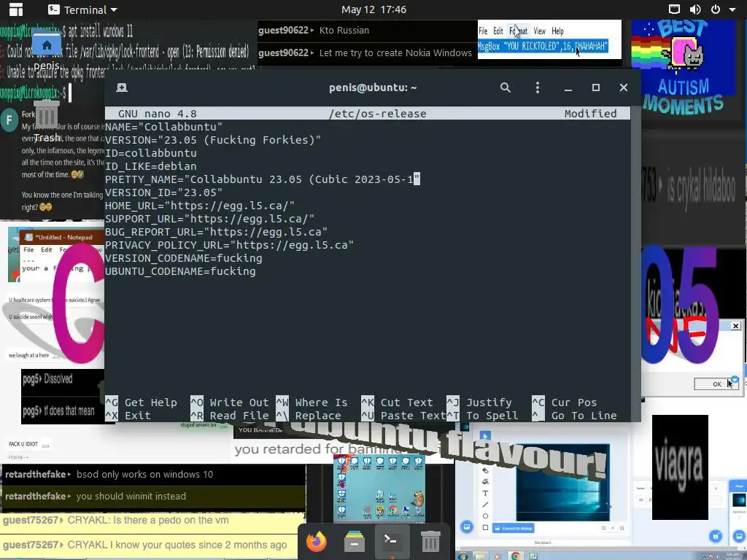Click the /etc/os-release filename in nano header
Viewport: 747px width, 560px height.
pos(377,114)
